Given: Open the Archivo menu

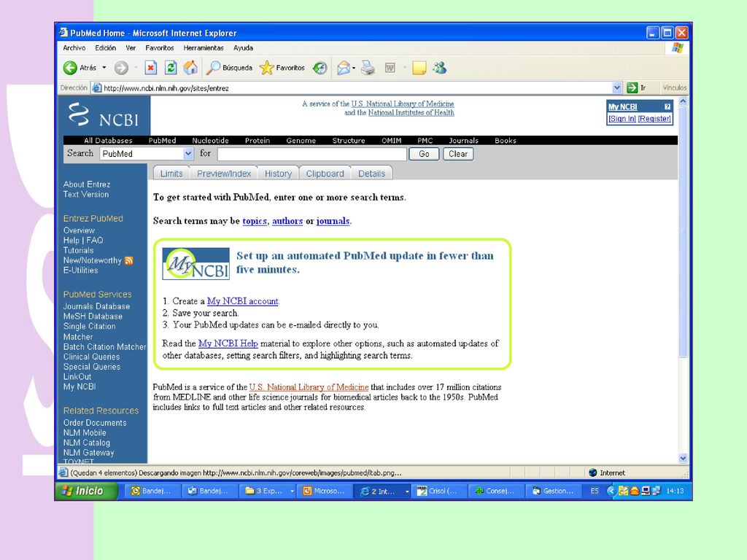Looking at the screenshot, I should (74, 47).
